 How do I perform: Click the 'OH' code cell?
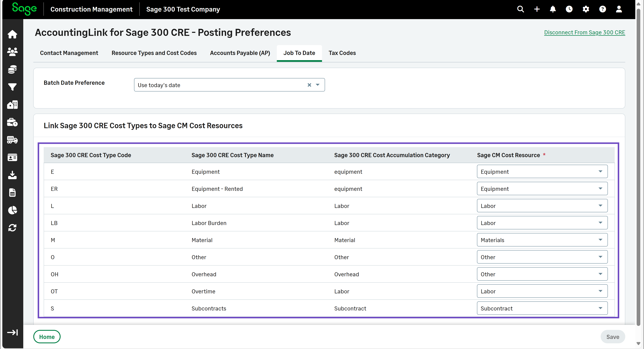click(55, 274)
